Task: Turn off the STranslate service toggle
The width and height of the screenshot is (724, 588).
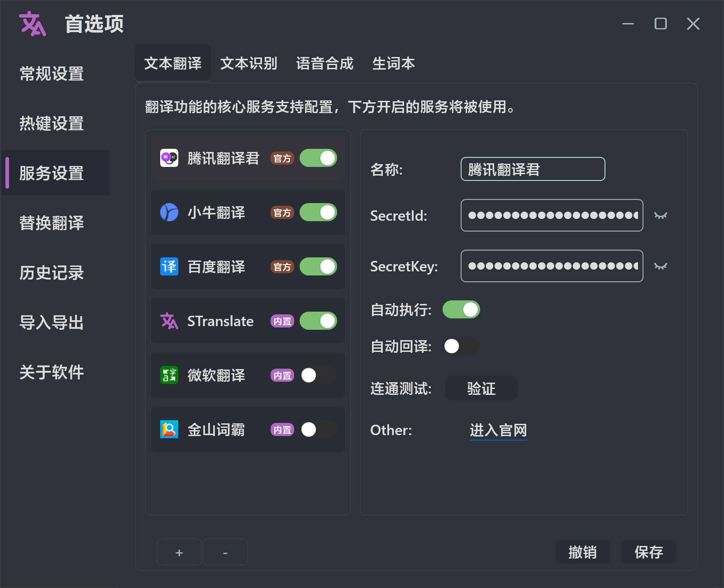Action: [x=318, y=321]
